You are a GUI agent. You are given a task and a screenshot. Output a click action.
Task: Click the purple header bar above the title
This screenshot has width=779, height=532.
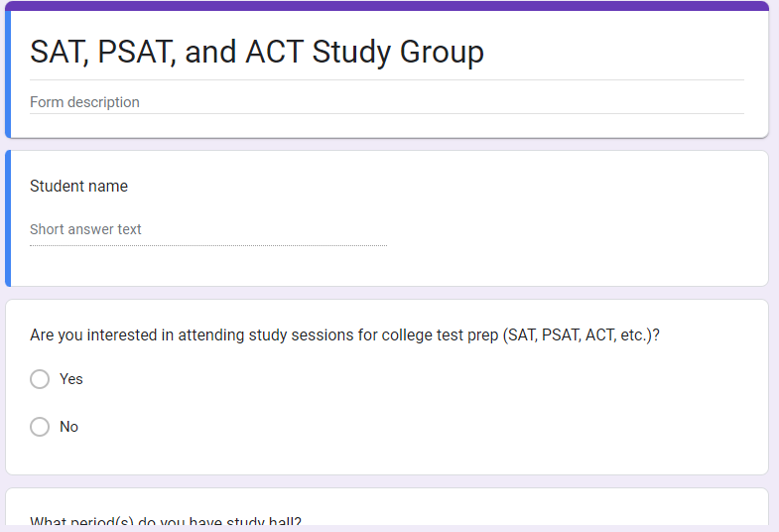pyautogui.click(x=387, y=6)
